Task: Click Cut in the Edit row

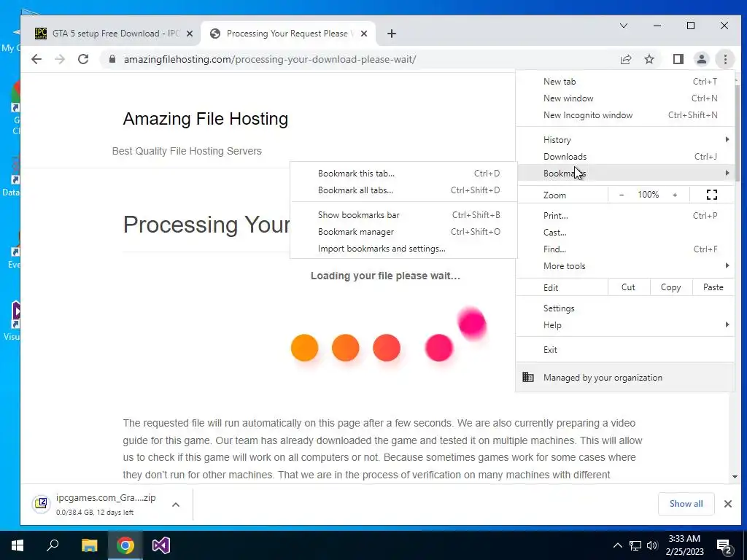Action: coord(628,287)
